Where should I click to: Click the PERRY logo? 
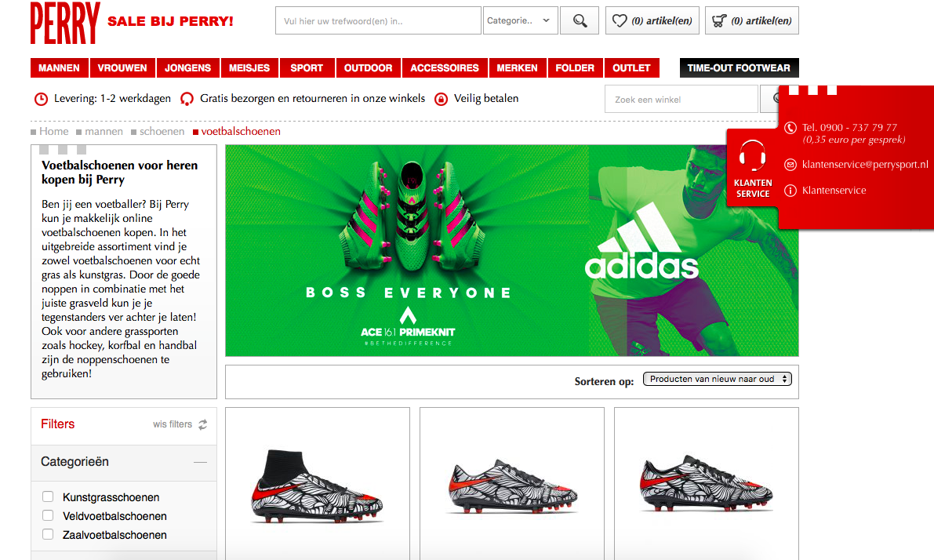coord(66,22)
